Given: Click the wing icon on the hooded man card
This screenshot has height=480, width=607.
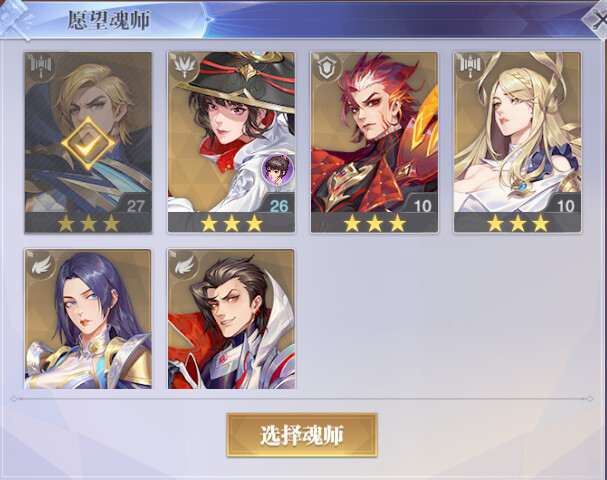Looking at the screenshot, I should tap(184, 264).
